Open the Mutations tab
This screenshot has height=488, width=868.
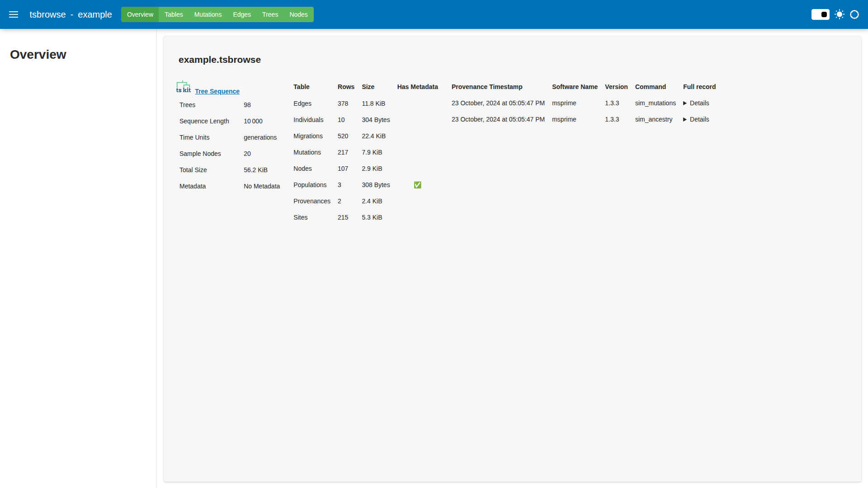pyautogui.click(x=208, y=14)
